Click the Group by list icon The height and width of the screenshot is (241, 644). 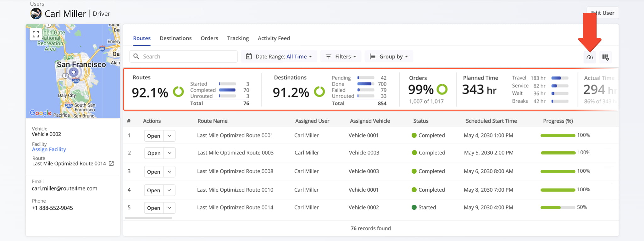pos(372,56)
